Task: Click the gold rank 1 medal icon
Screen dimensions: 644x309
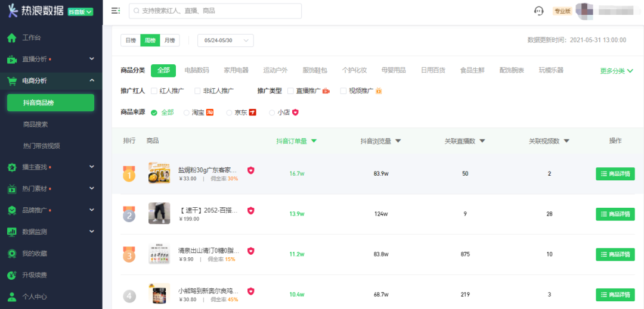Action: 129,174
